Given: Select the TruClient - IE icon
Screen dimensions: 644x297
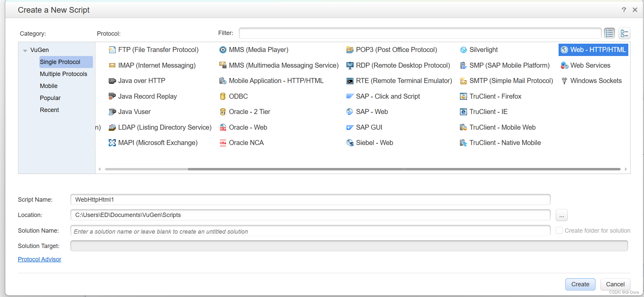Looking at the screenshot, I should [x=463, y=112].
